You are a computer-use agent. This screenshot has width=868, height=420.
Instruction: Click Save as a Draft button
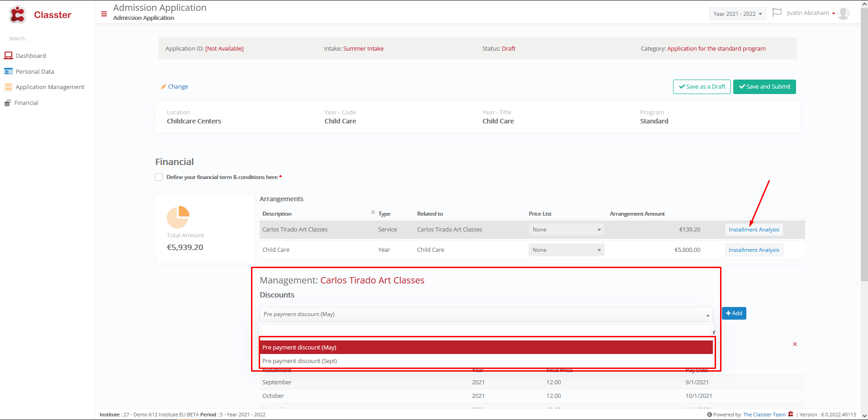coord(702,87)
